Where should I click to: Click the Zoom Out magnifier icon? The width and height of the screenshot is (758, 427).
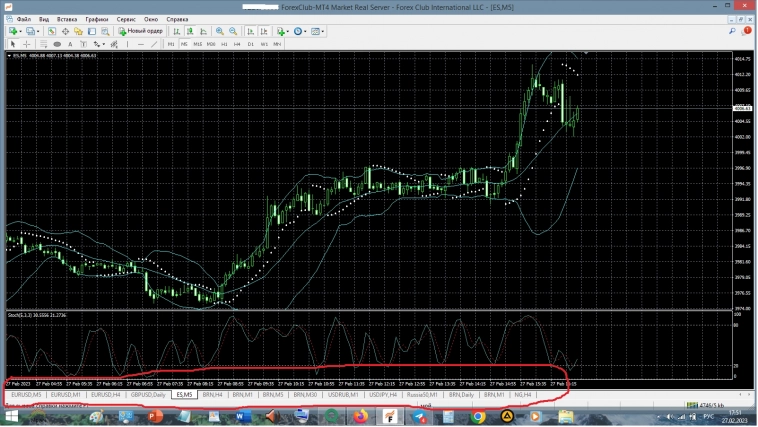[x=233, y=32]
